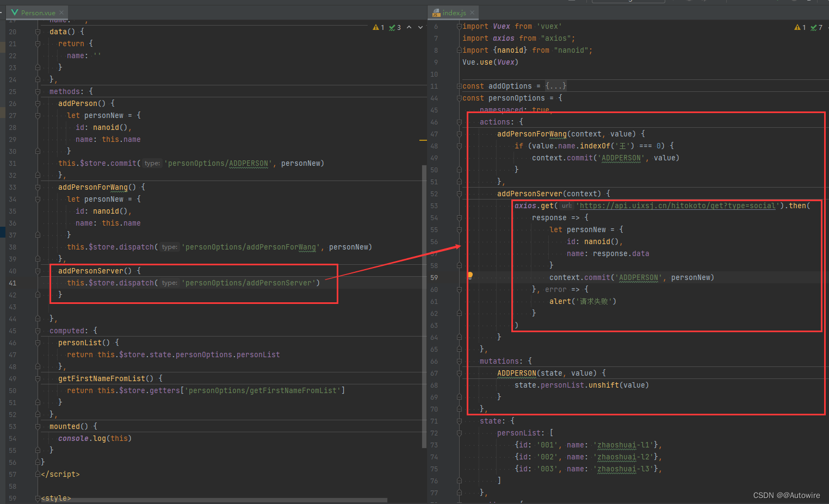Click green typo checkmark showing 7 in index.js

pyautogui.click(x=816, y=27)
